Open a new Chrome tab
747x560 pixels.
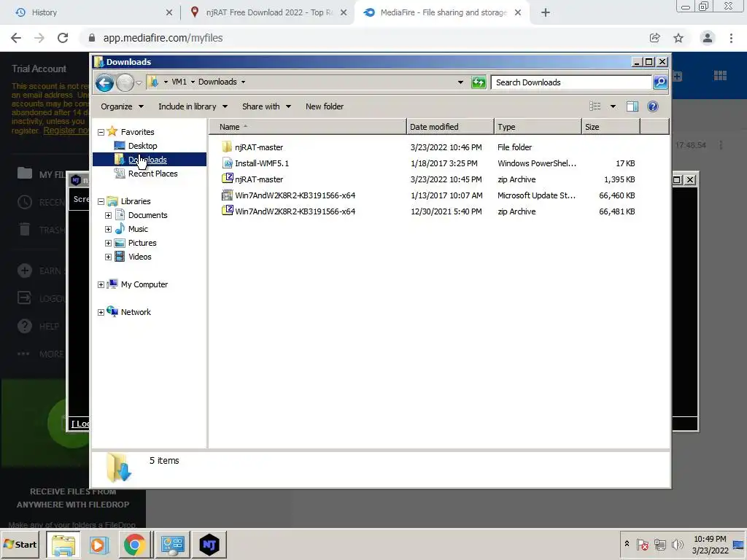pyautogui.click(x=546, y=12)
